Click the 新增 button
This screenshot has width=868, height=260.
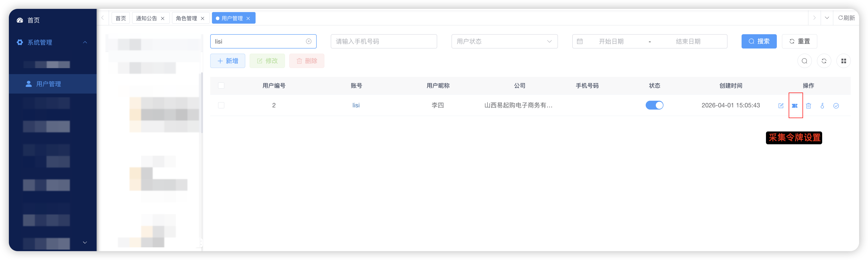pyautogui.click(x=228, y=61)
